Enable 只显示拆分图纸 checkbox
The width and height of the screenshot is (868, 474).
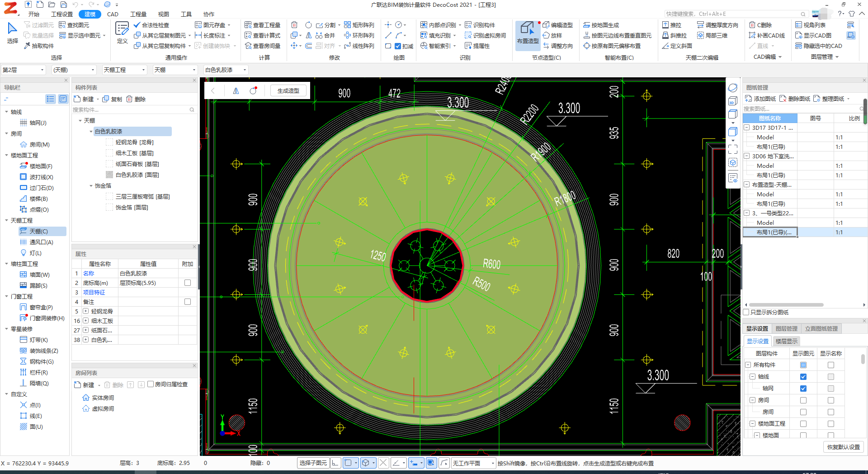746,312
